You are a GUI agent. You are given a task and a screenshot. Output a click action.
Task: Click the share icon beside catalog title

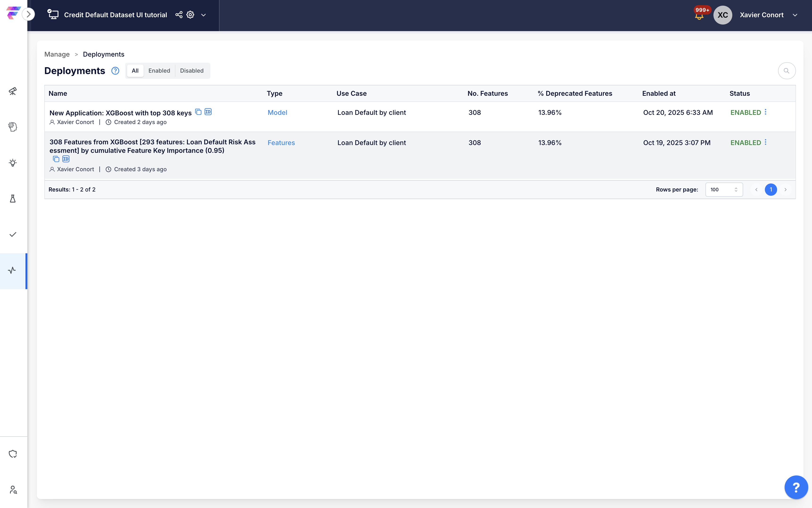pos(179,15)
